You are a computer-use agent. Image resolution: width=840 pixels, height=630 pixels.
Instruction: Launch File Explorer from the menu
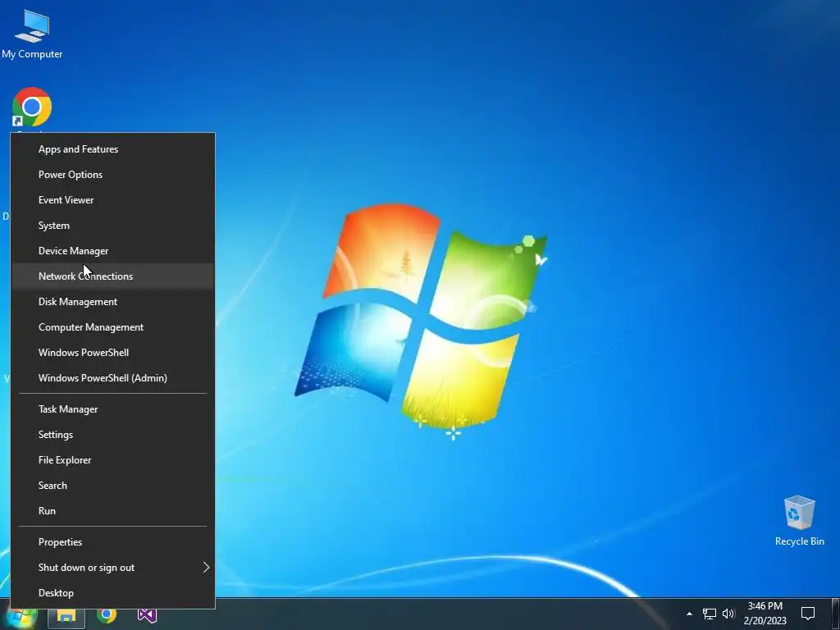[113, 460]
